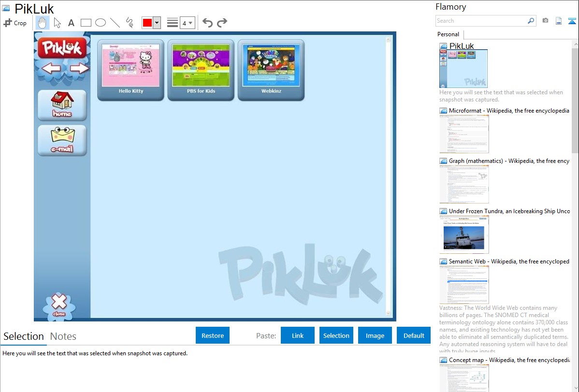The image size is (579, 392).
Task: Click the PikLuk page scrollbar
Action: [388, 176]
